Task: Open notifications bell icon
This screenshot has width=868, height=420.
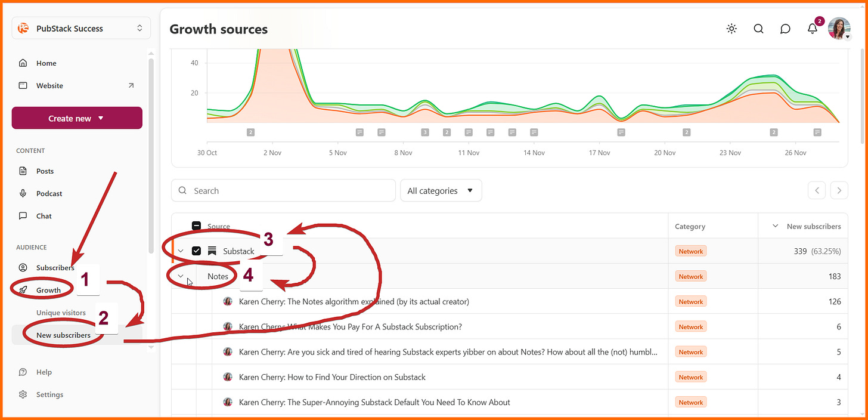Action: (813, 28)
